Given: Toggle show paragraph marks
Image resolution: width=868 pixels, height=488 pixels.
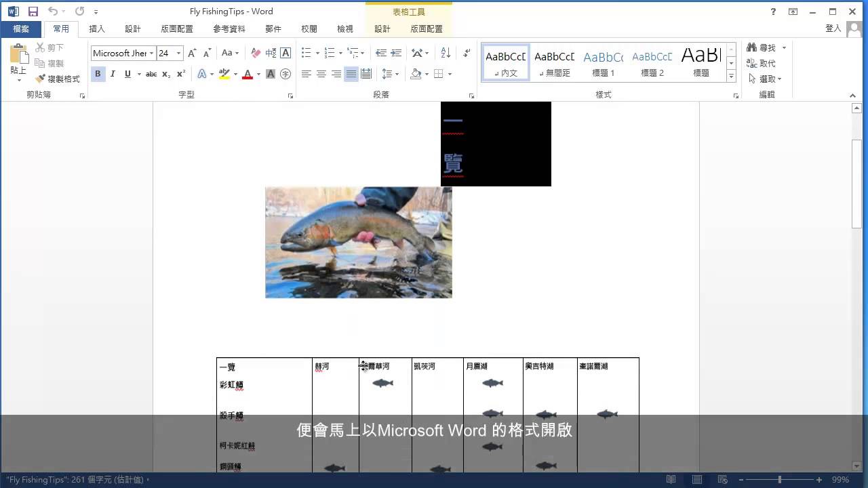Looking at the screenshot, I should pyautogui.click(x=467, y=53).
